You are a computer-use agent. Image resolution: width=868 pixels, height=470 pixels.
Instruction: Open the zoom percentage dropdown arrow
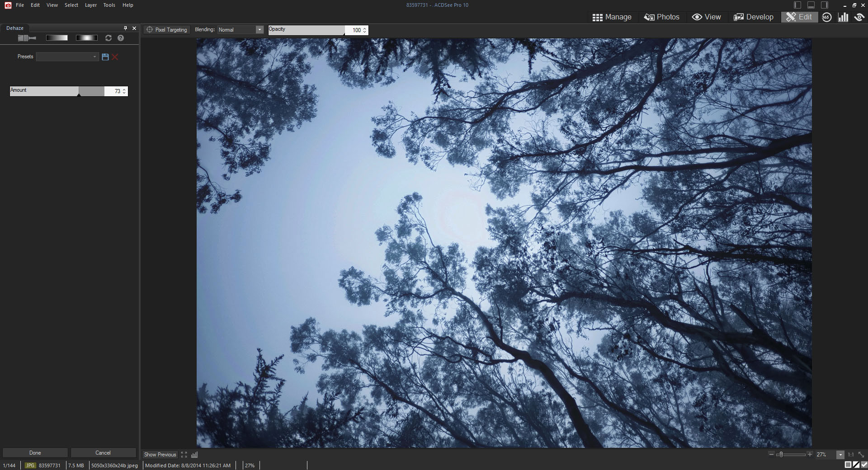840,455
